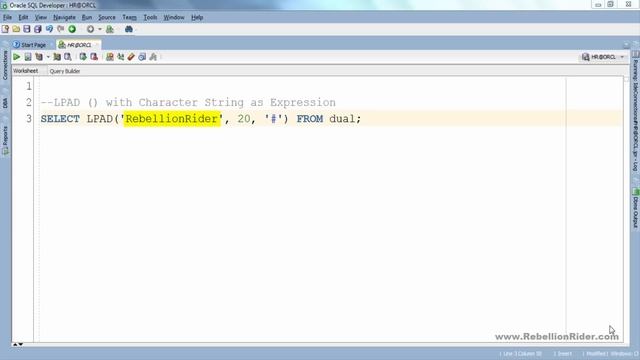Open the Source menu
Screen dimensions: 640x360
pyautogui.click(x=107, y=17)
